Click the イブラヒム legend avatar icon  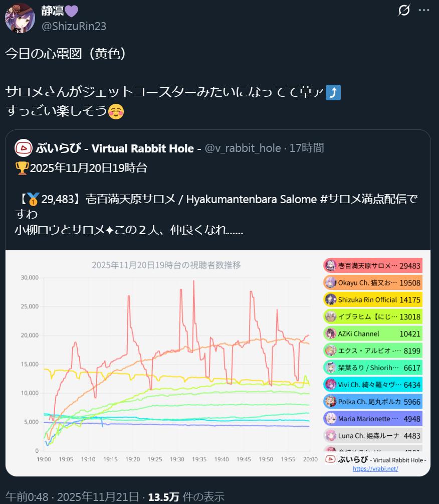[330, 316]
